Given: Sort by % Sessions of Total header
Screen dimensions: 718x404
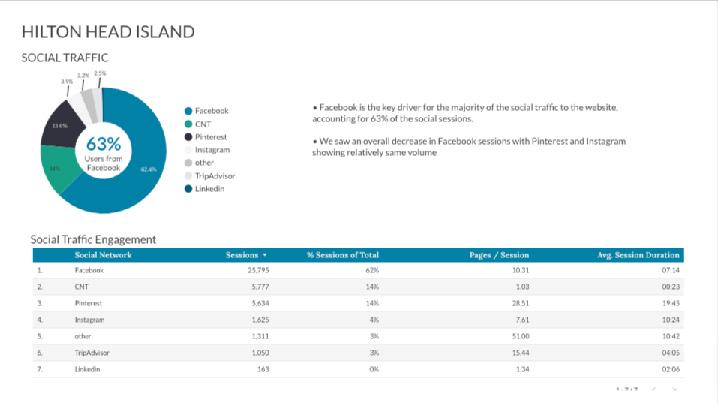Looking at the screenshot, I should coord(343,255).
